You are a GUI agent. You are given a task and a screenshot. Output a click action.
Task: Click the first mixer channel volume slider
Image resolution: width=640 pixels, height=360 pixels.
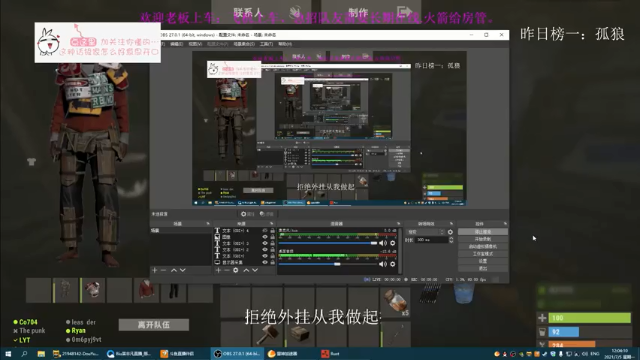pyautogui.click(x=328, y=243)
